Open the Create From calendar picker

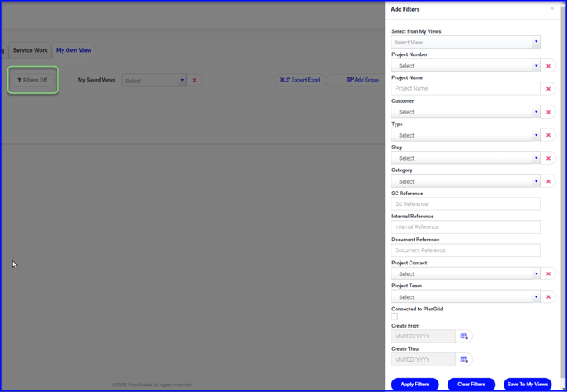(x=464, y=336)
